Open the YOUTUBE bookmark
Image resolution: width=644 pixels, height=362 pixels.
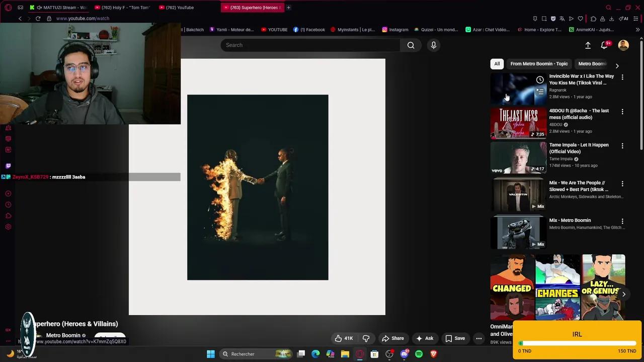274,30
